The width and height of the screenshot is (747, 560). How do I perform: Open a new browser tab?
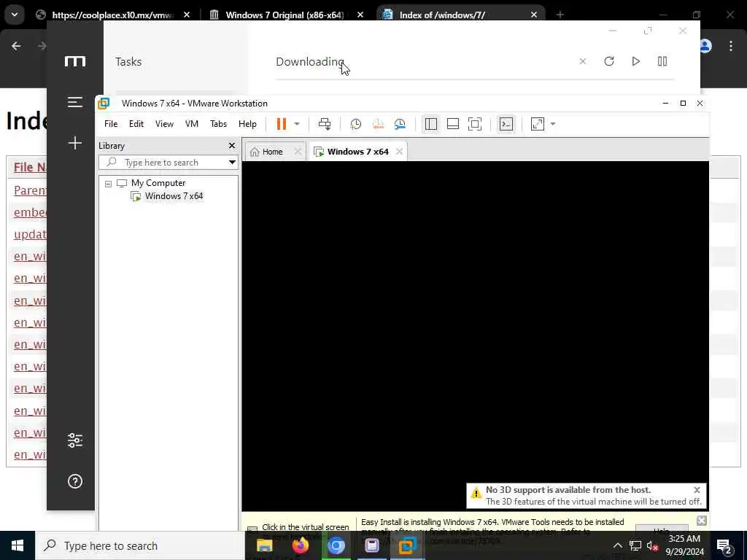tap(560, 15)
